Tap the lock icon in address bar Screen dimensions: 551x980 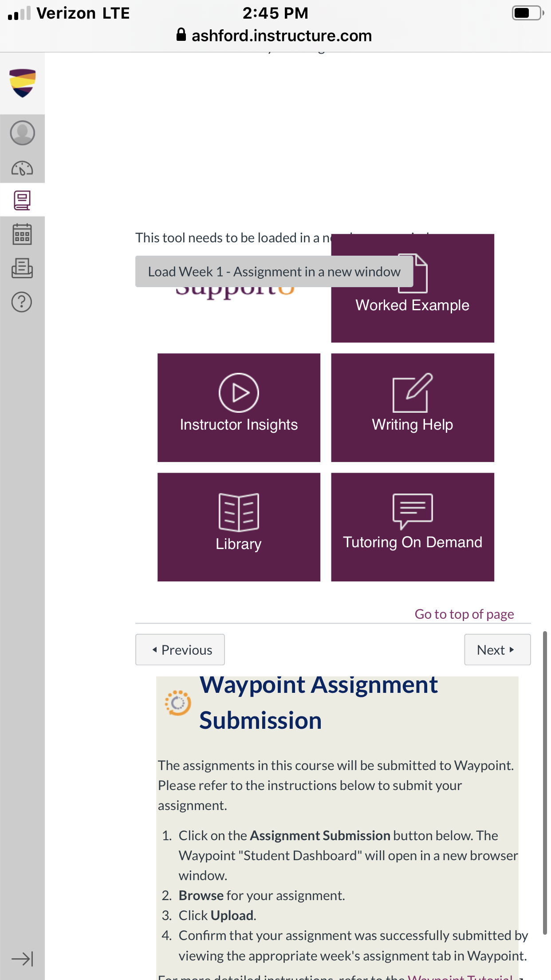[181, 35]
